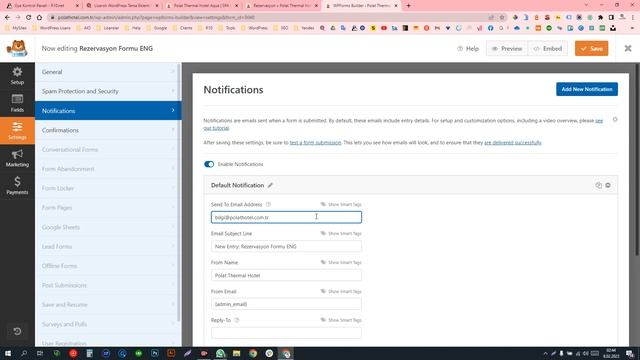This screenshot has width=640, height=360.
Task: Show Smart Tags for Reply-To
Action: click(x=341, y=320)
